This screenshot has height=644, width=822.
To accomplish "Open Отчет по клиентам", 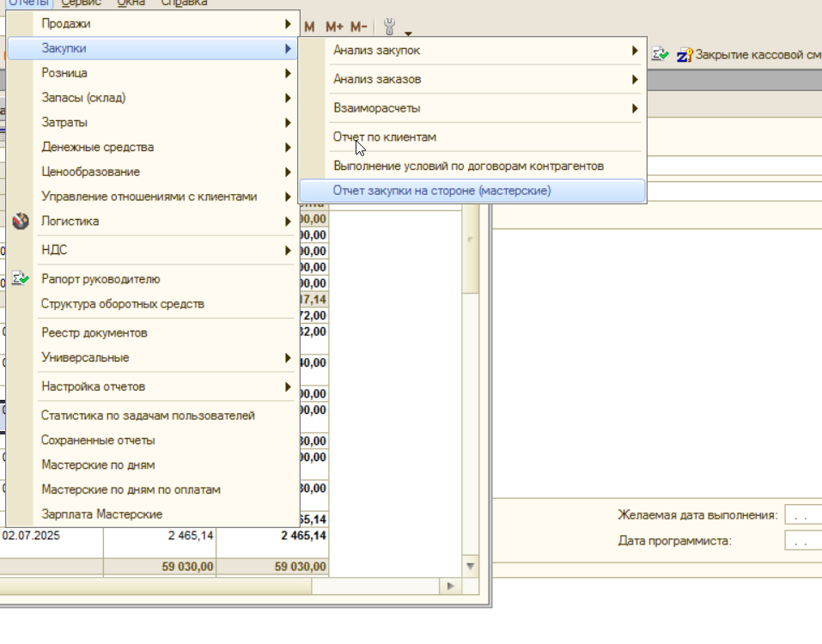I will tap(472, 137).
